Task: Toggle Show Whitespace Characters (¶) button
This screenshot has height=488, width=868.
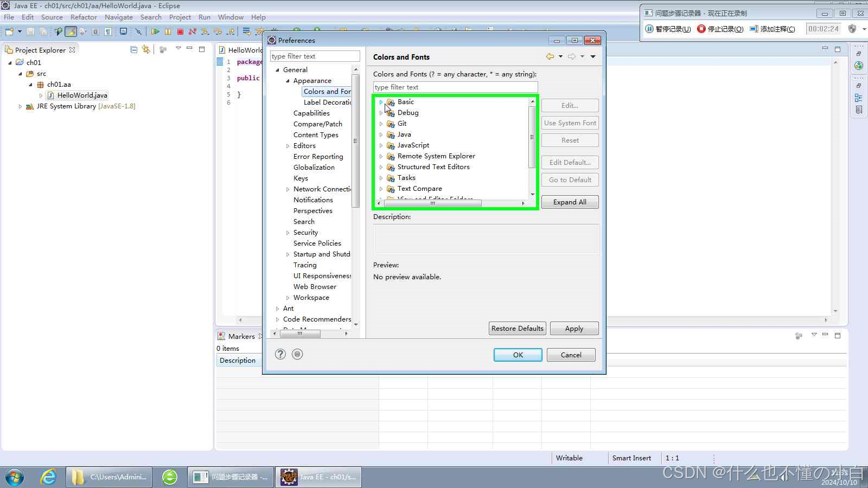Action: pyautogui.click(x=108, y=31)
